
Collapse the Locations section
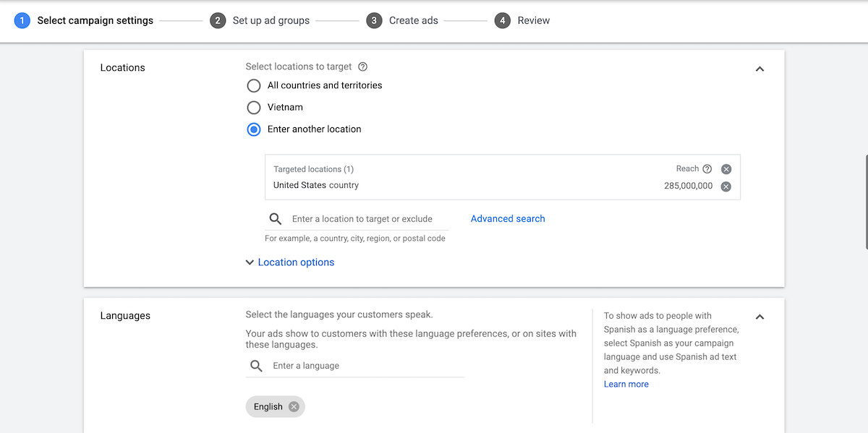pos(759,69)
